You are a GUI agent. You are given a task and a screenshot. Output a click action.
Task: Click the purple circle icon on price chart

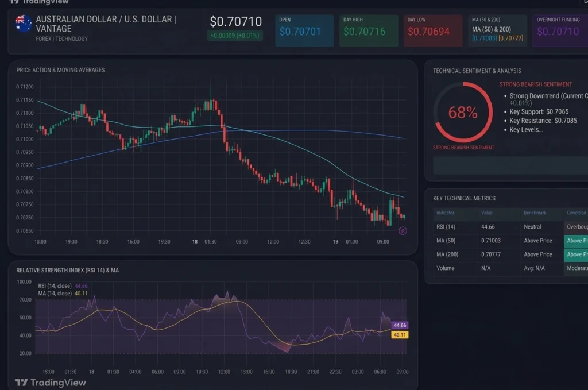(403, 231)
